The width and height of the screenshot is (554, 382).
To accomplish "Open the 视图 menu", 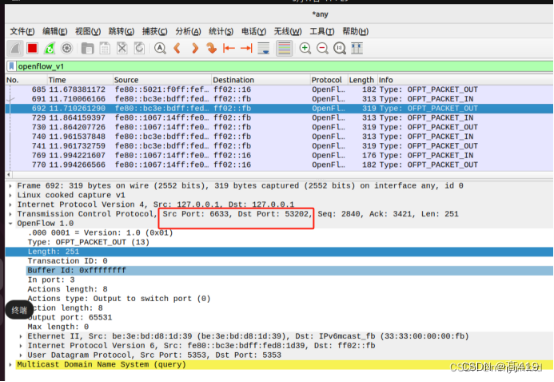I will tap(88, 31).
